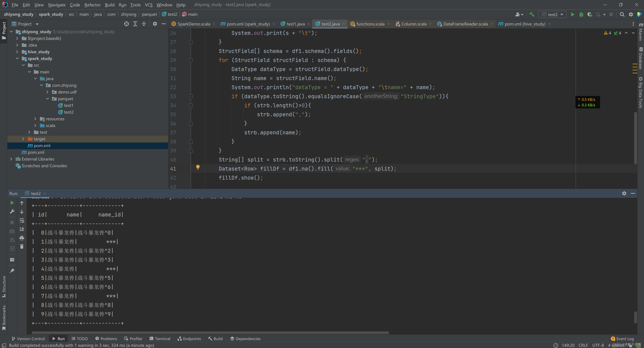Open Big Data Tools side panel
Viewport: 644px width, 348px height.
[x=641, y=92]
